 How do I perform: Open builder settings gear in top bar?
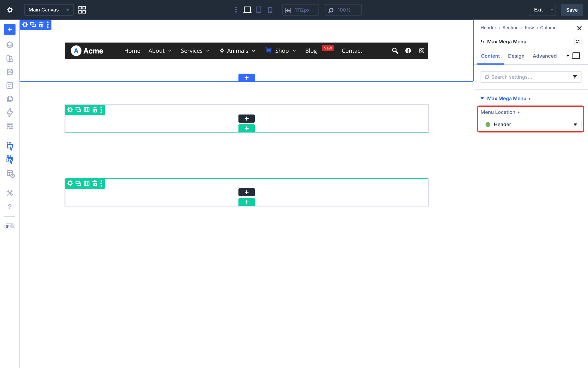(10, 10)
